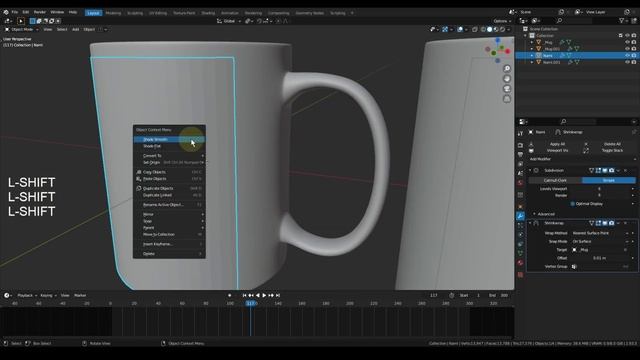This screenshot has width=640, height=360.
Task: Click the viewport pan hand icon
Action: pyautogui.click(x=507, y=79)
